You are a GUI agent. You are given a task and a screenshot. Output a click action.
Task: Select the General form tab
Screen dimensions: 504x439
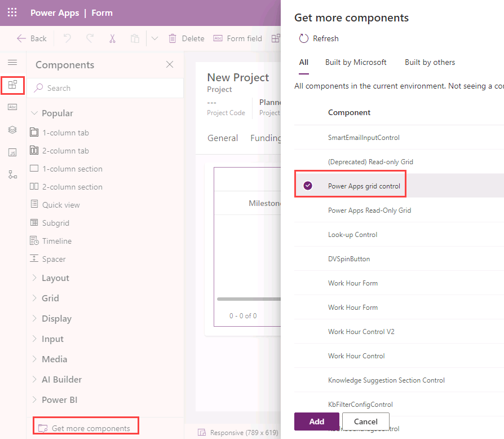point(223,138)
